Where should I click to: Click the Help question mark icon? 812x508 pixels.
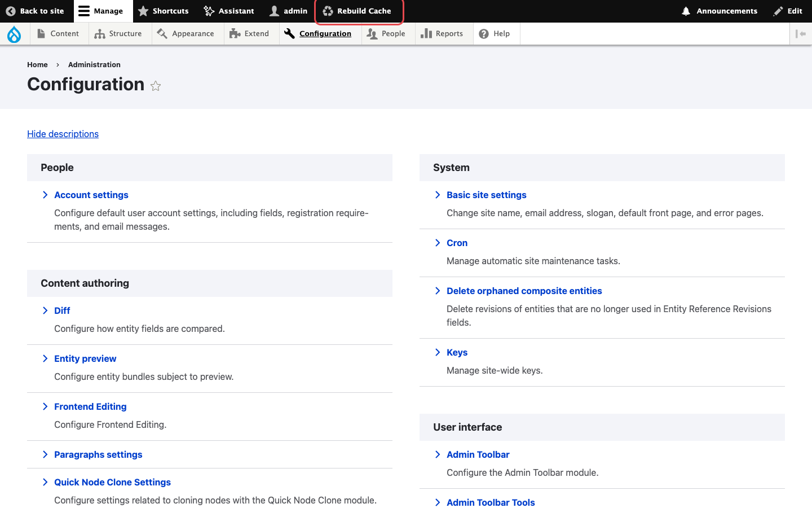coord(484,34)
